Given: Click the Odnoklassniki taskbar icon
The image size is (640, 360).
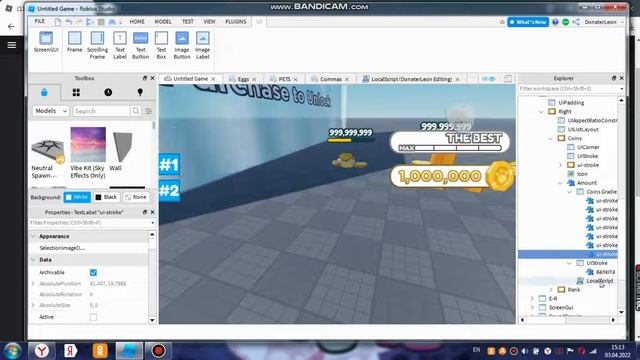Looking at the screenshot, I should (100, 351).
